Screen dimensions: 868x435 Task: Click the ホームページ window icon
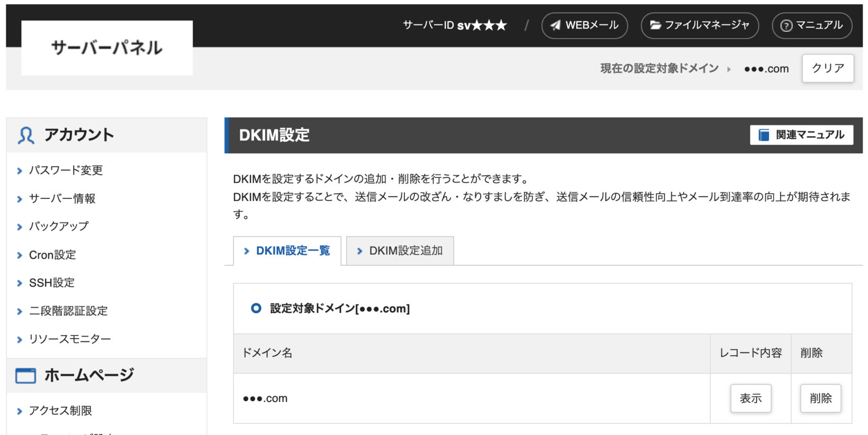[25, 376]
